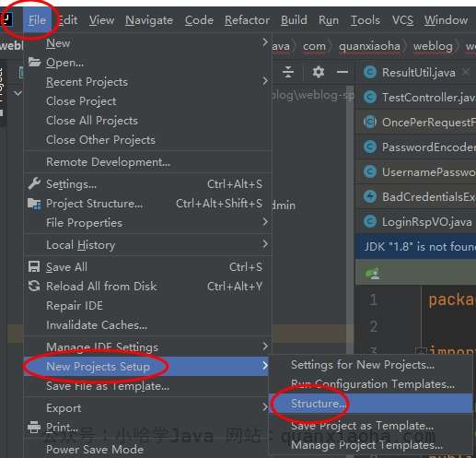Switch to UsernamePassword tab
The height and width of the screenshot is (458, 476).
pos(417,172)
